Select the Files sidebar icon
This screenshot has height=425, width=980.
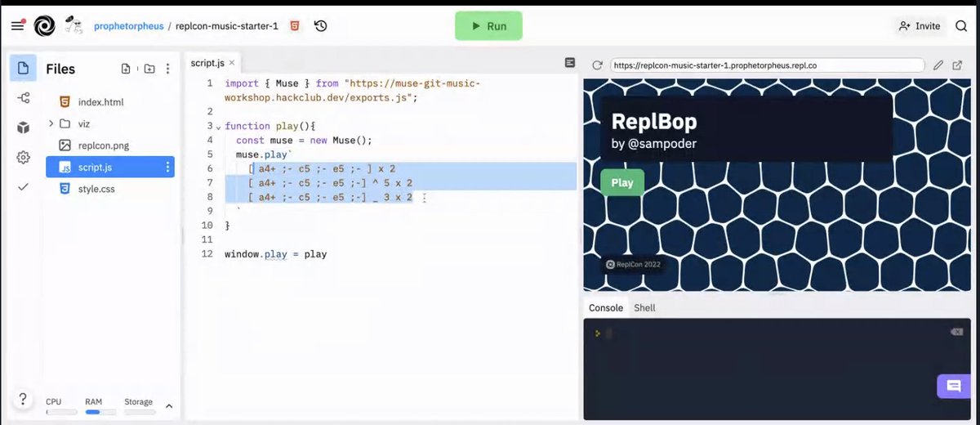[23, 68]
